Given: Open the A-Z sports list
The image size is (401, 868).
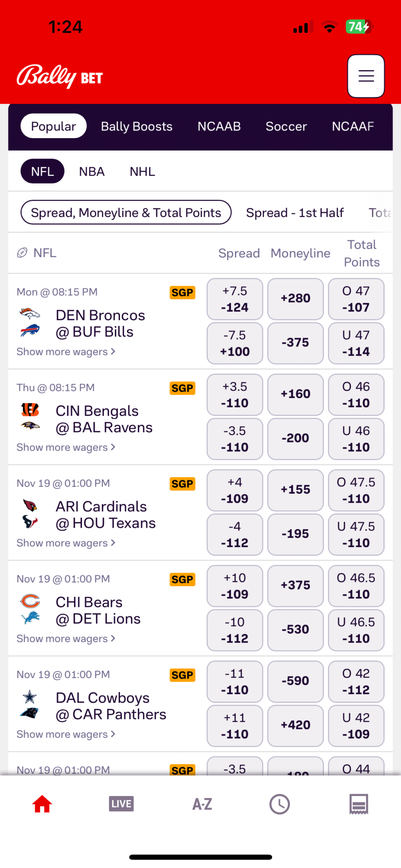Looking at the screenshot, I should 201,803.
